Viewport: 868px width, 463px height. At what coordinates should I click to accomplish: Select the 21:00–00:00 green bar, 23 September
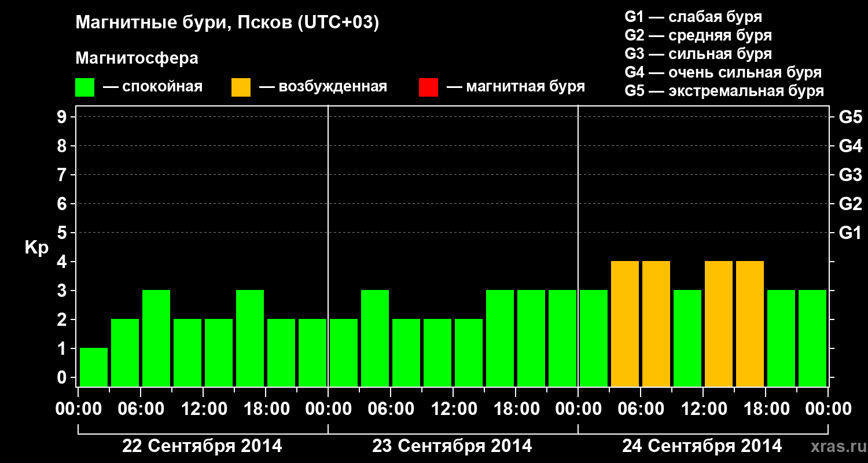pyautogui.click(x=562, y=338)
